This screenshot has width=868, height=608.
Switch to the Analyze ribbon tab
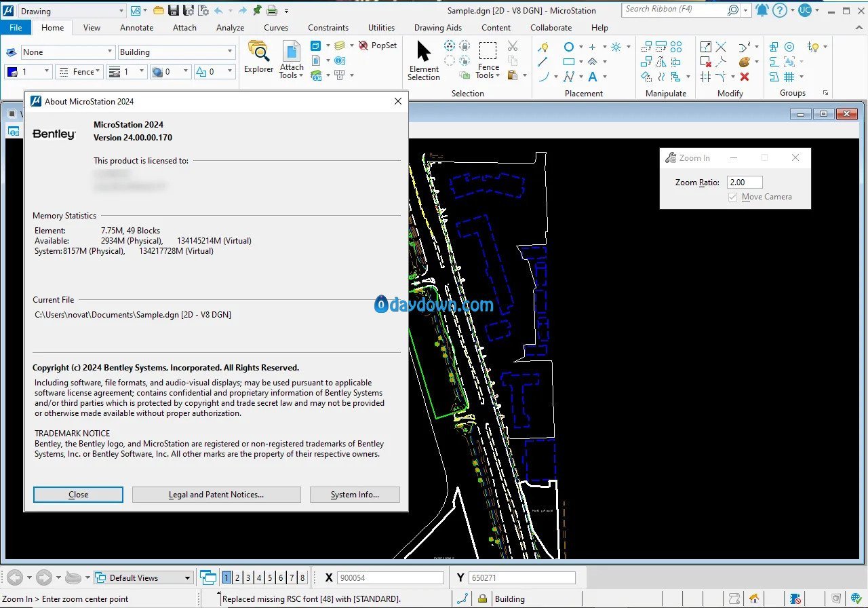pos(230,28)
